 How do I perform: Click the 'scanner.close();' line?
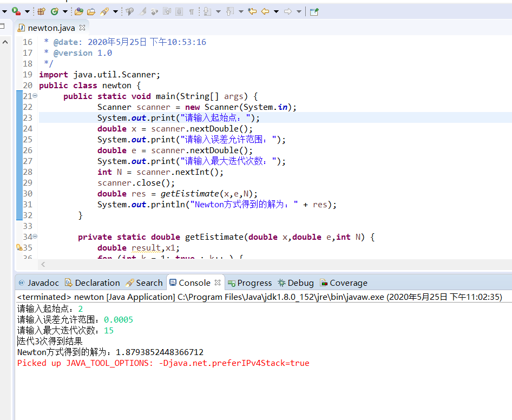(136, 183)
